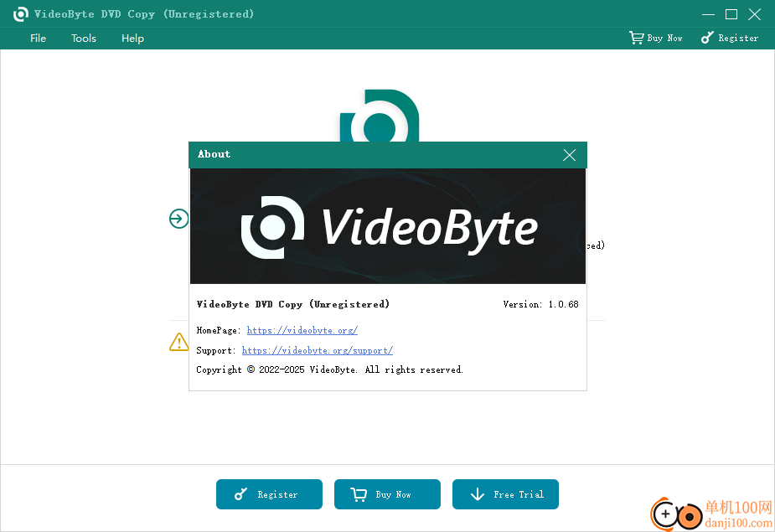Image resolution: width=775 pixels, height=532 pixels.
Task: Click the yellow warning triangle icon
Action: point(179,342)
